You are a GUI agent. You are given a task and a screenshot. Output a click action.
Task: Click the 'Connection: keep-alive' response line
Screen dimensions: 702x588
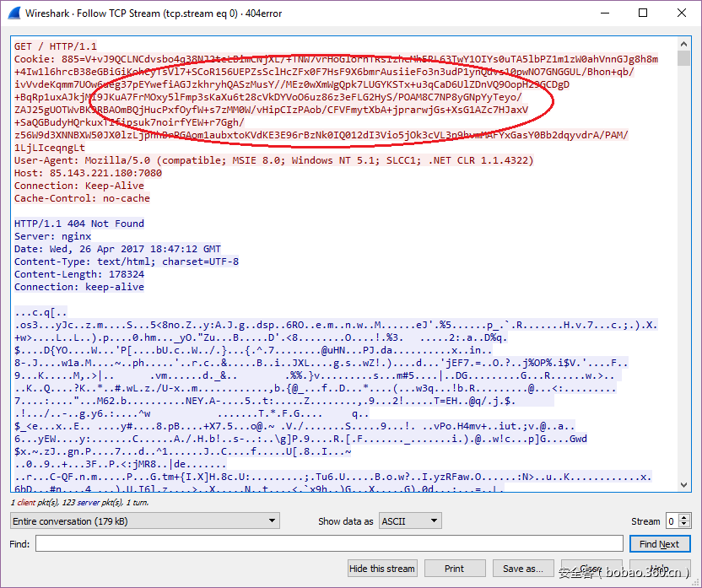pyautogui.click(x=79, y=287)
